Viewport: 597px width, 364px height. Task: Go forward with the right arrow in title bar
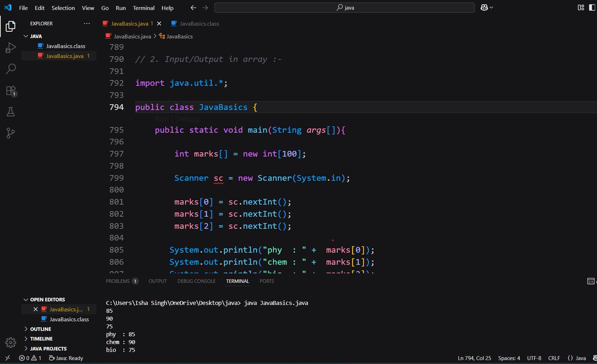coord(206,7)
